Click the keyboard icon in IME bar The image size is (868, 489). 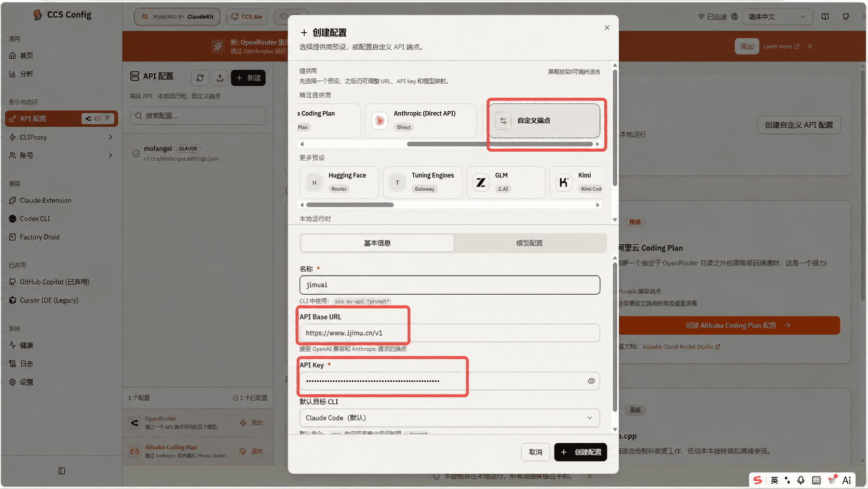[x=816, y=480]
